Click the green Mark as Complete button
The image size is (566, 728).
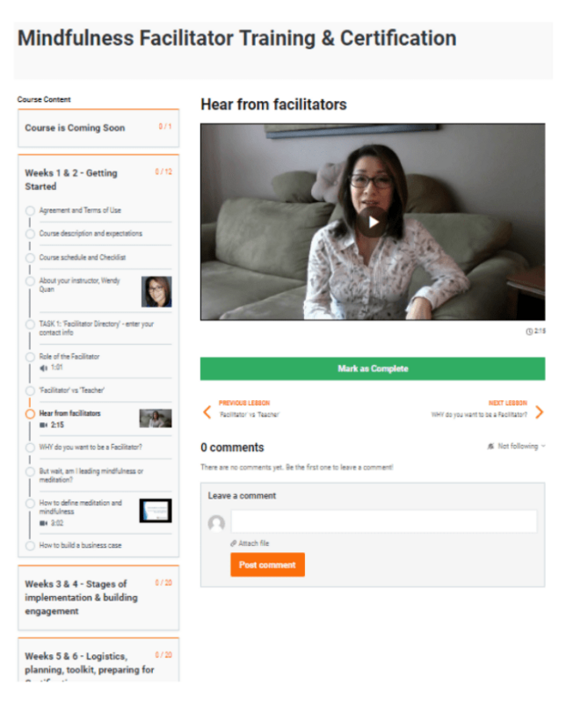[x=373, y=369]
